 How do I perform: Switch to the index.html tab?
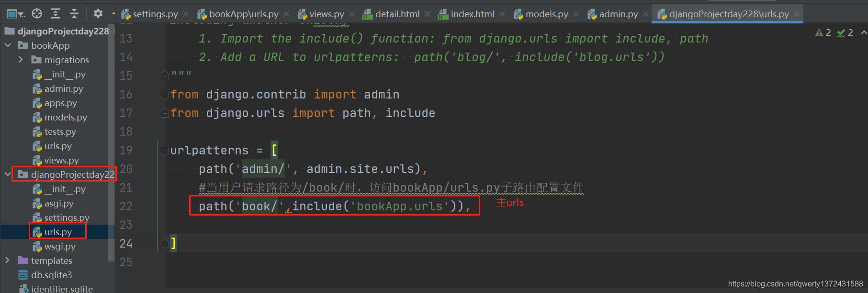coord(473,14)
